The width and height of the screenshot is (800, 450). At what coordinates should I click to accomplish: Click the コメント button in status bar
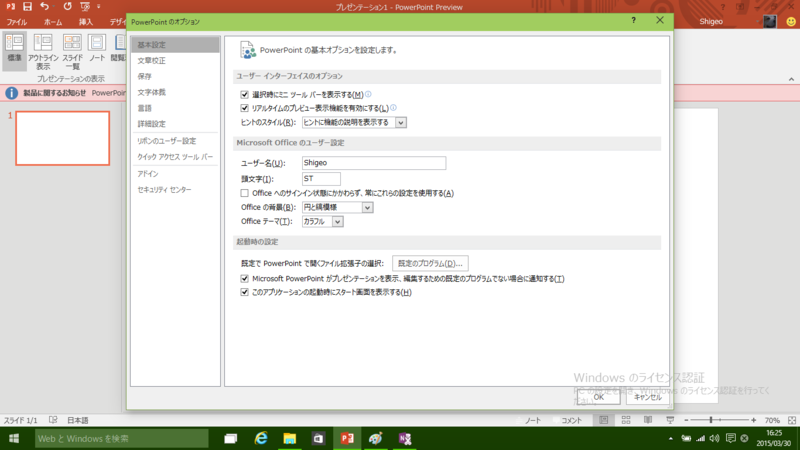pos(567,420)
